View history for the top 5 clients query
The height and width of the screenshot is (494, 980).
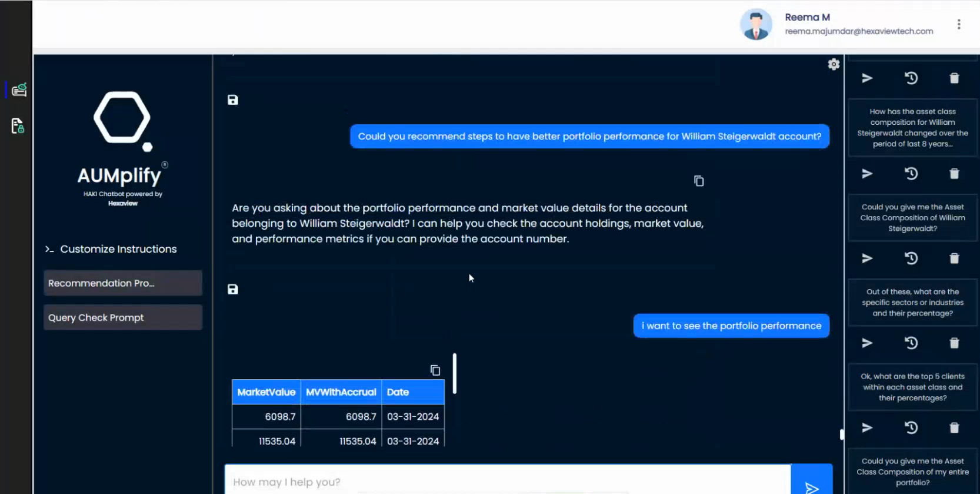[x=911, y=428]
